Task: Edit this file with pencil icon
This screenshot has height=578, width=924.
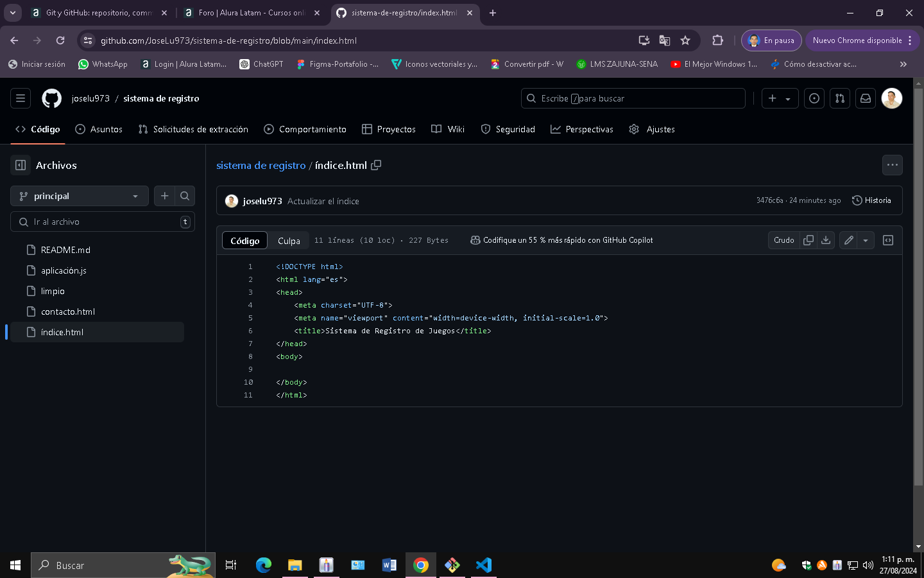Action: click(x=849, y=240)
